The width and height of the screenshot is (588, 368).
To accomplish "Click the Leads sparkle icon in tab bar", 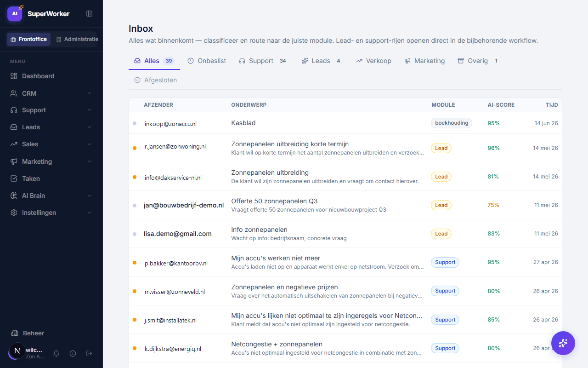I will (x=305, y=61).
